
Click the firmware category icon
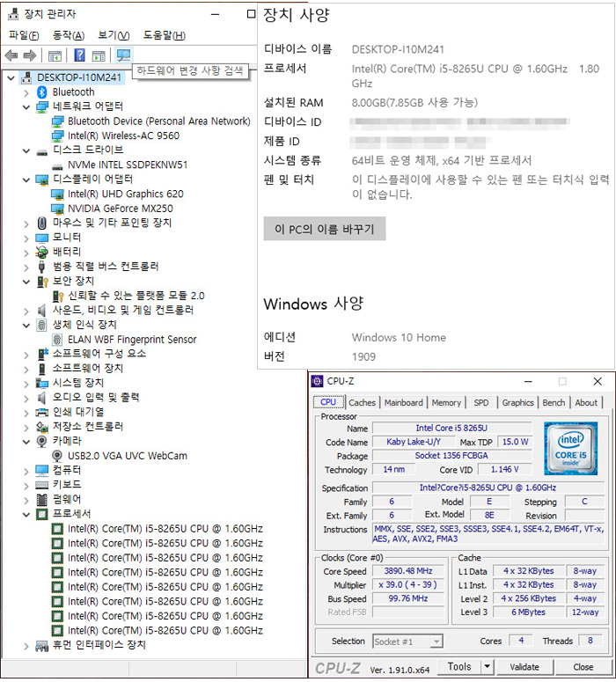click(x=41, y=499)
